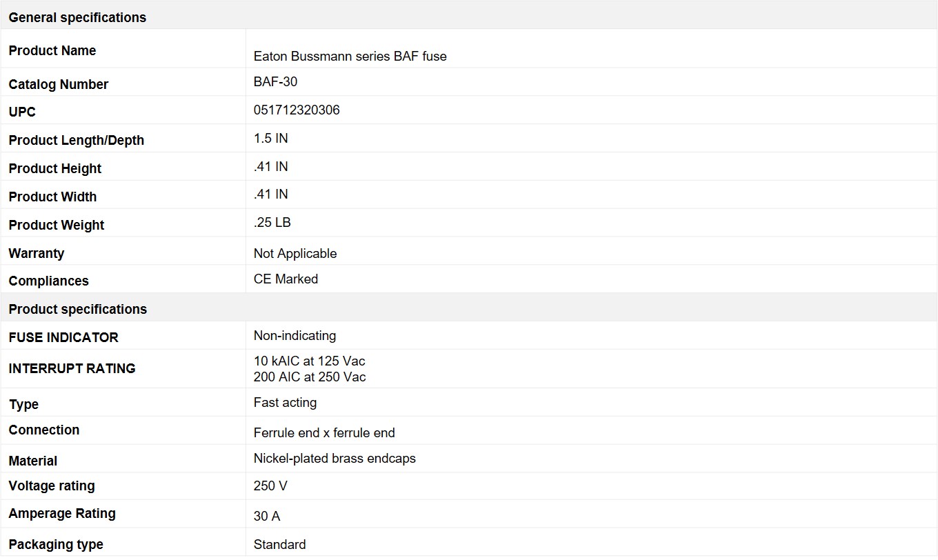
Task: Click the 1.5 IN length value
Action: (x=270, y=138)
